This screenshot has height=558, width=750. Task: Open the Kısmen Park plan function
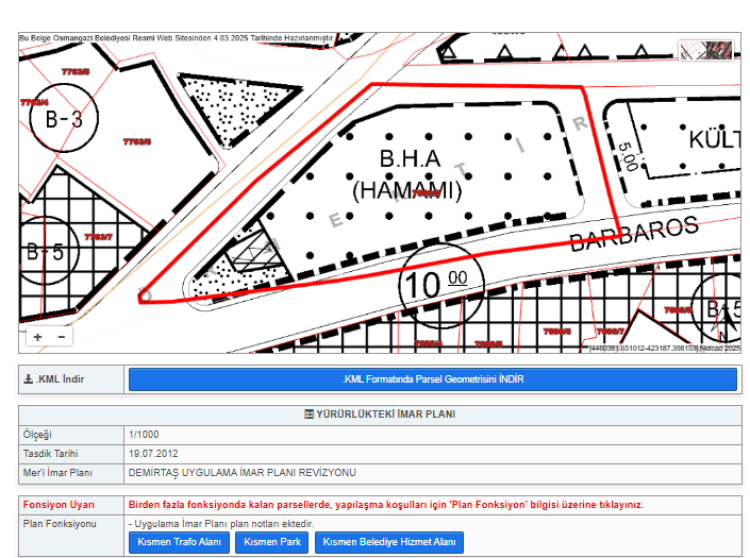pyautogui.click(x=272, y=542)
